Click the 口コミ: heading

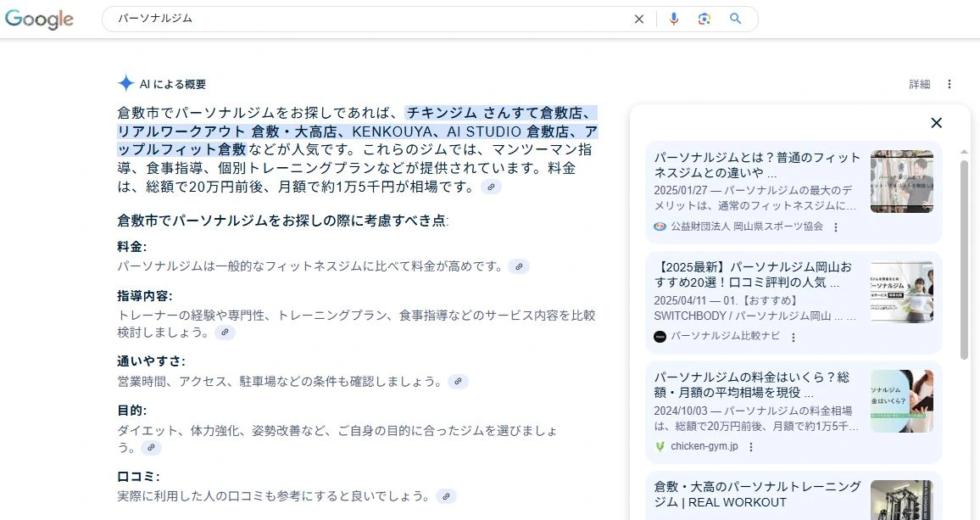click(139, 477)
